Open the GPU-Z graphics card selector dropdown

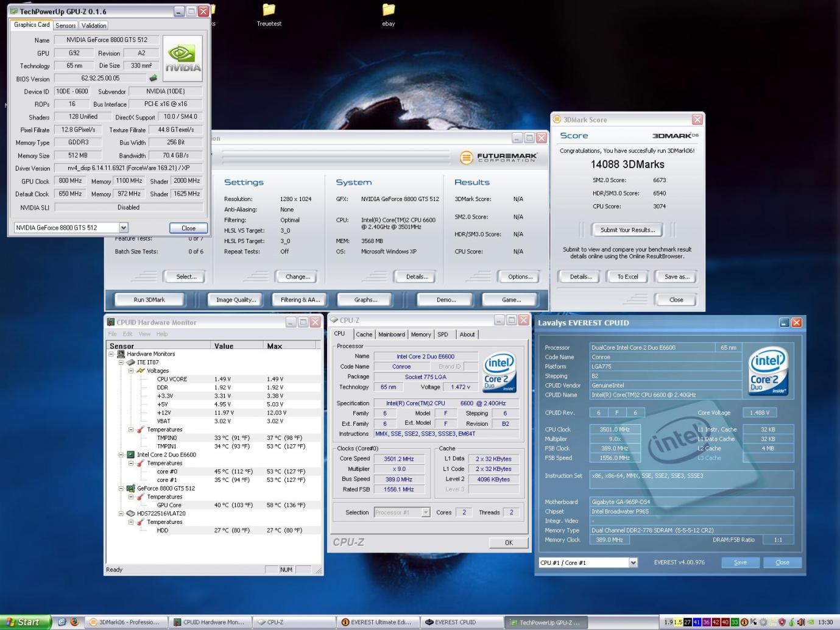[x=123, y=227]
